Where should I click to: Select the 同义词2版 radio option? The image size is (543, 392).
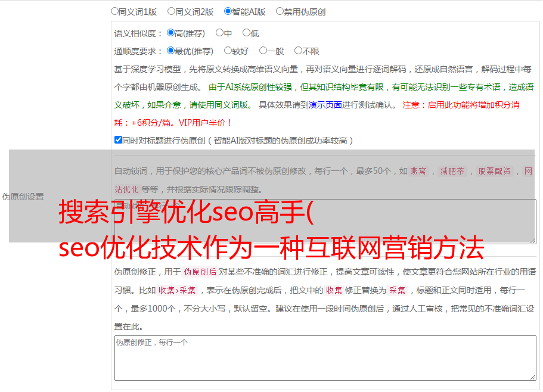(x=171, y=11)
